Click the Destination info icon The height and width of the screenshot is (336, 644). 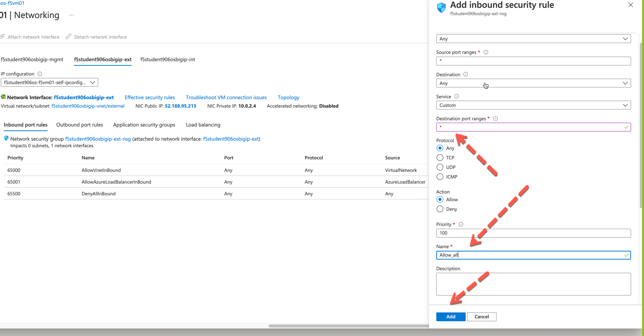pyautogui.click(x=466, y=75)
